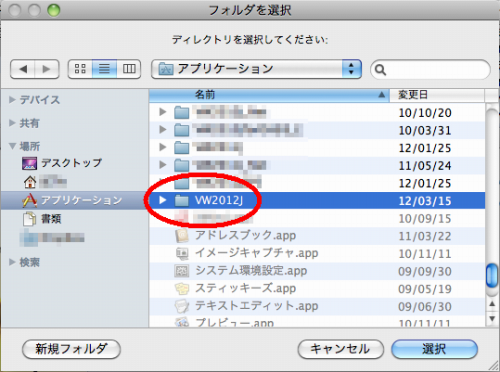The height and width of the screenshot is (372, 500).
Task: Click the date 10/09/15
Action: click(x=425, y=219)
